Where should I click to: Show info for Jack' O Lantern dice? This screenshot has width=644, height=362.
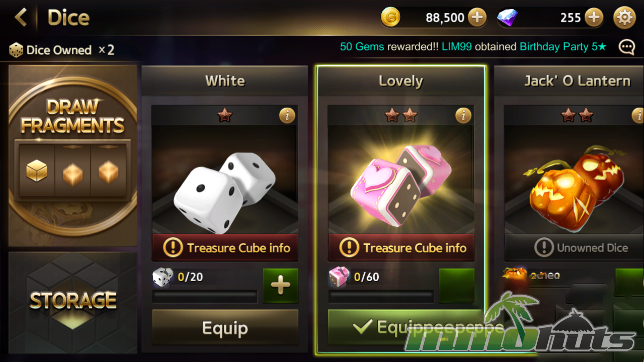point(638,116)
